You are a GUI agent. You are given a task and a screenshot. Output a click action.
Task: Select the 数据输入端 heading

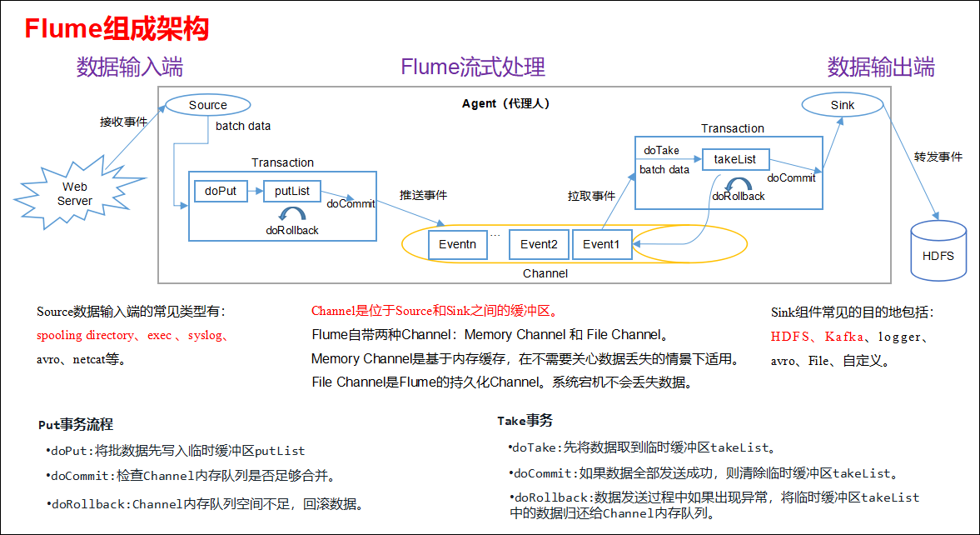tap(130, 67)
